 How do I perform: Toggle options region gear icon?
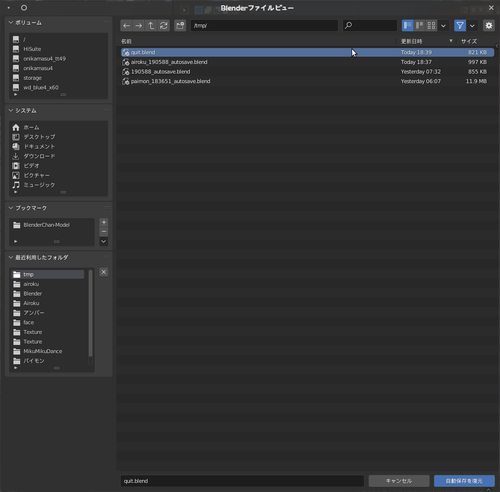coord(489,25)
